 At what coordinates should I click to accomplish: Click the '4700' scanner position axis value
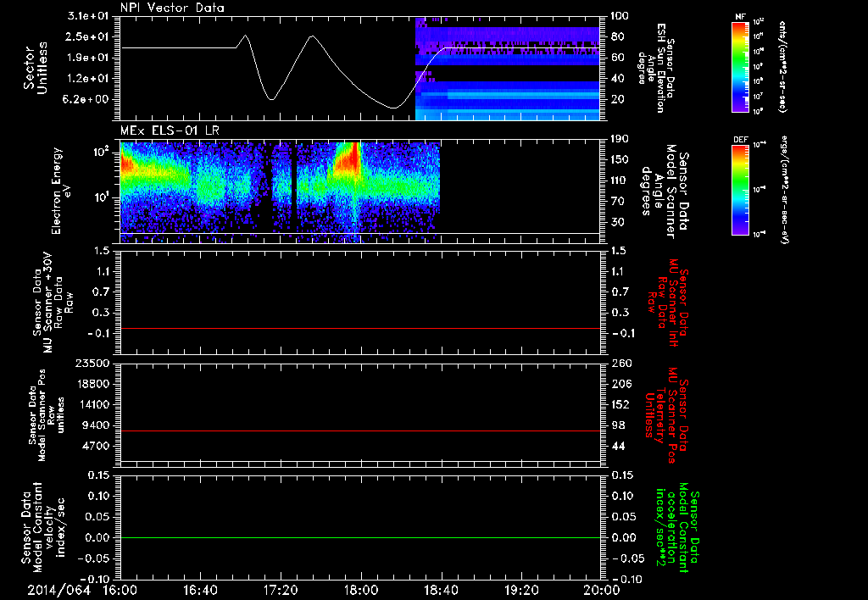[x=96, y=446]
